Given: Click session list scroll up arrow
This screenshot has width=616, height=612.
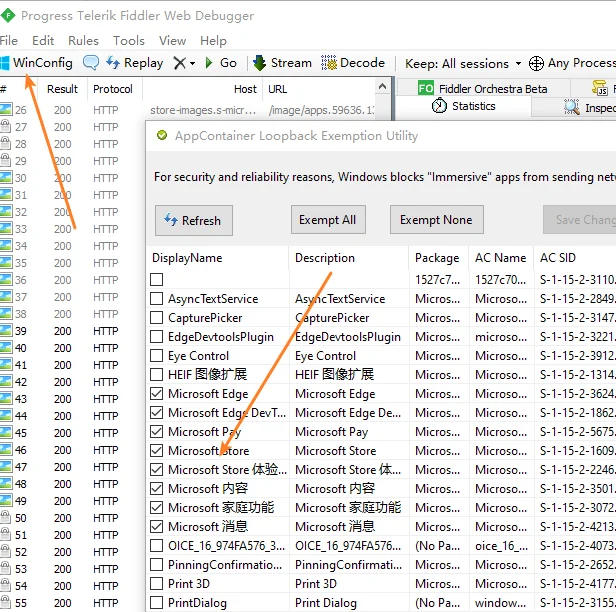Looking at the screenshot, I should point(383,86).
